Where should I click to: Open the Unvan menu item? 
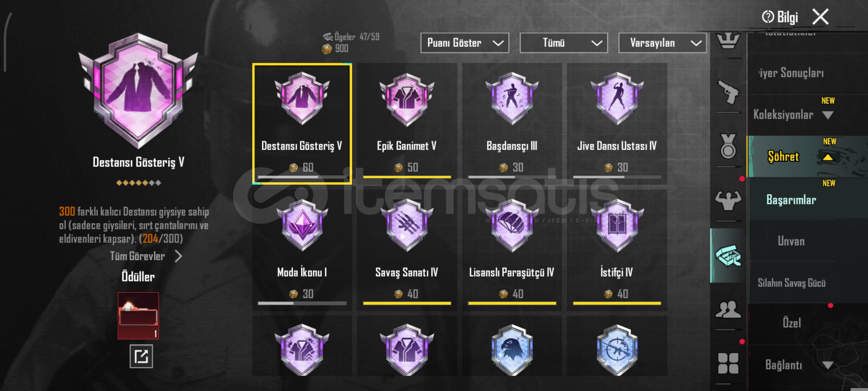(x=791, y=241)
